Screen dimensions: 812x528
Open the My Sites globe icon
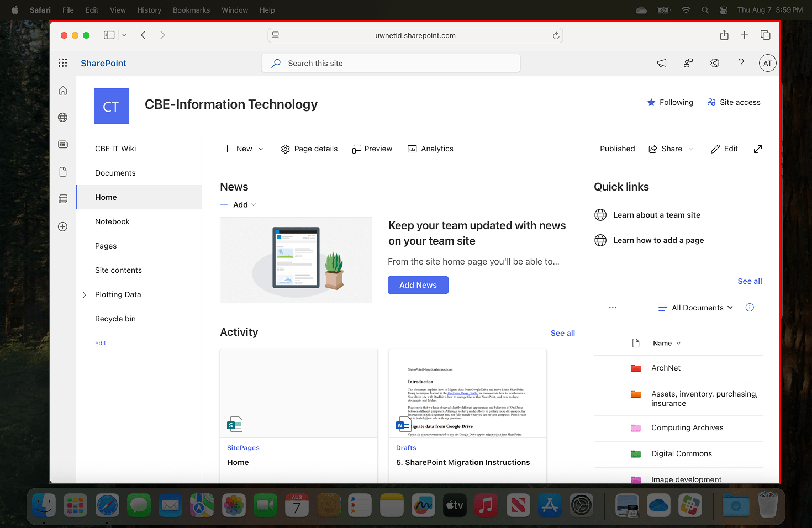point(62,117)
